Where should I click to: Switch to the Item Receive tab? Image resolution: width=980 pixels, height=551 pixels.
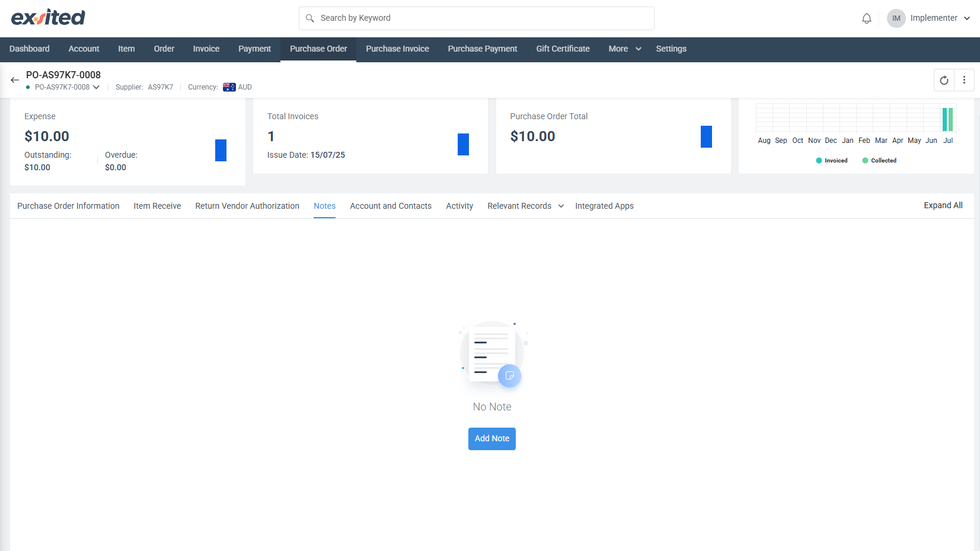[x=157, y=206]
